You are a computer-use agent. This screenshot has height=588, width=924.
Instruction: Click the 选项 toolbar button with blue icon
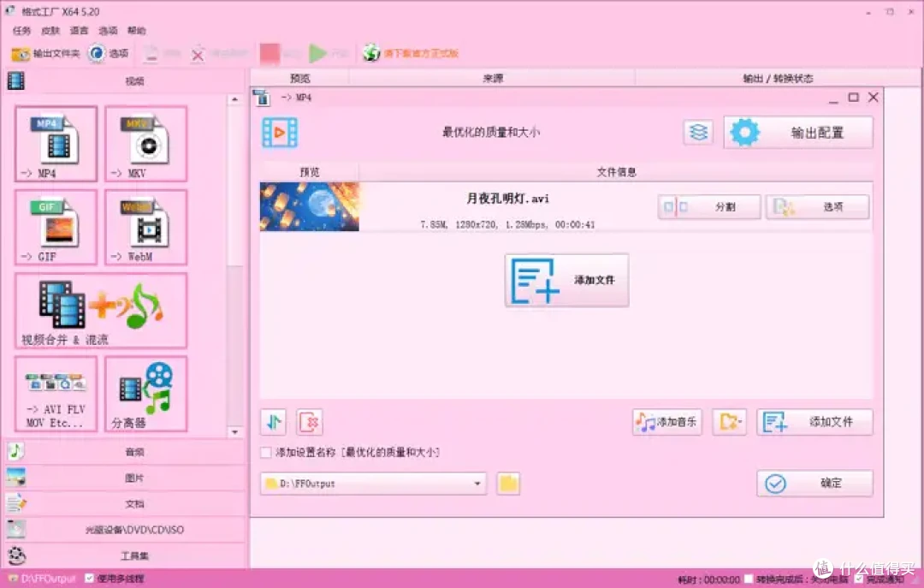109,54
